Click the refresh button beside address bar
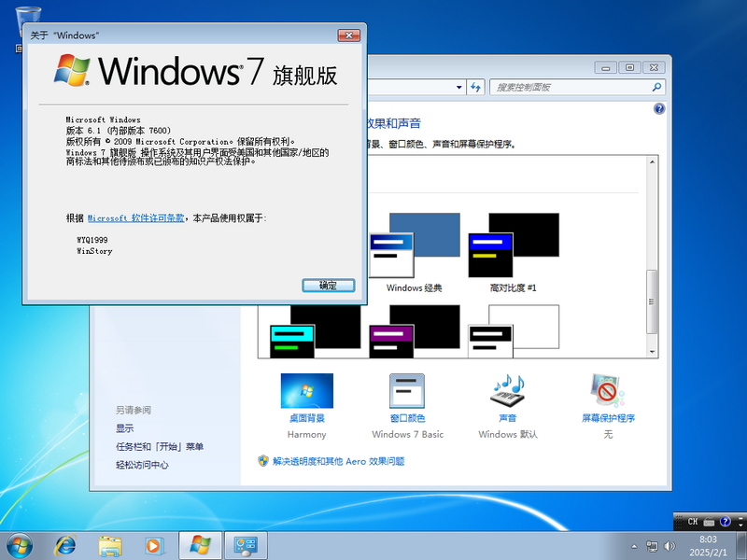The width and height of the screenshot is (747, 560). (x=475, y=87)
